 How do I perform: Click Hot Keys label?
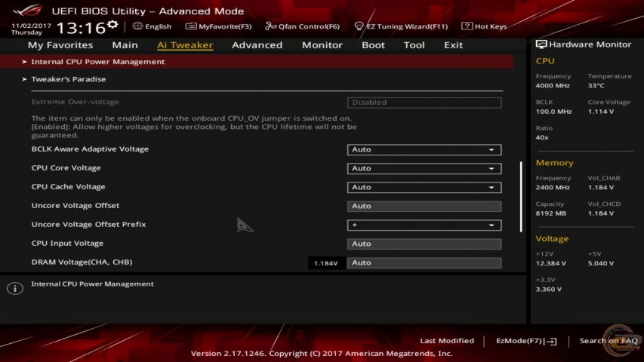click(x=491, y=26)
